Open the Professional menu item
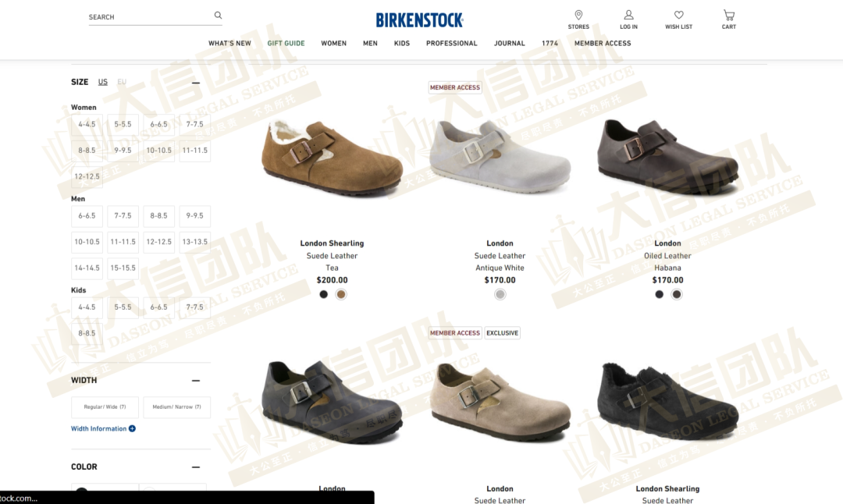This screenshot has width=843, height=504. coord(452,44)
